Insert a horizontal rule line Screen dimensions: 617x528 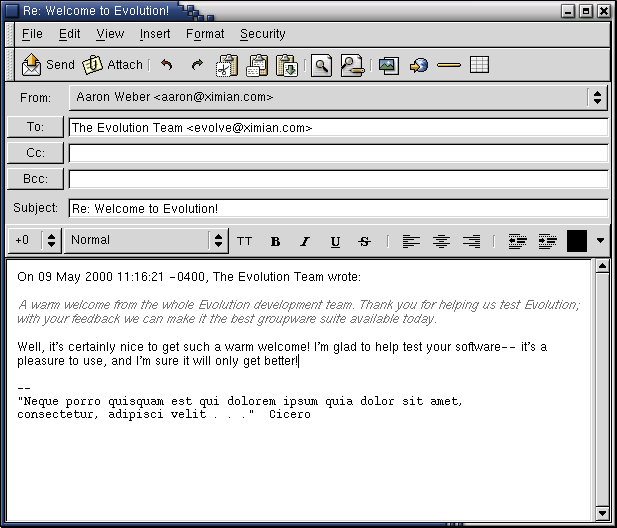coord(449,66)
